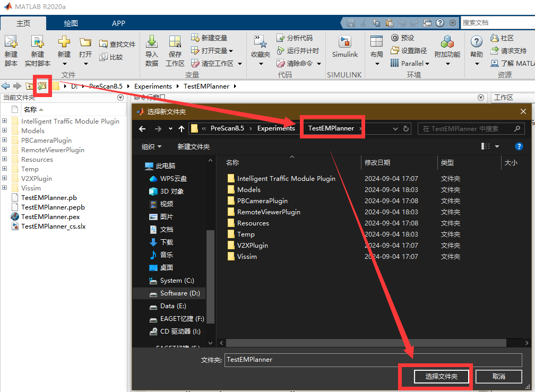This screenshot has height=392, width=535.
Task: Select Software (D:) in the navigation pane
Action: tap(169, 293)
